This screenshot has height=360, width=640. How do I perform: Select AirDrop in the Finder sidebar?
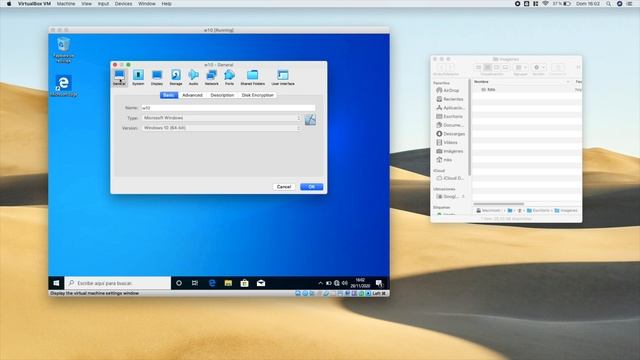tap(448, 90)
